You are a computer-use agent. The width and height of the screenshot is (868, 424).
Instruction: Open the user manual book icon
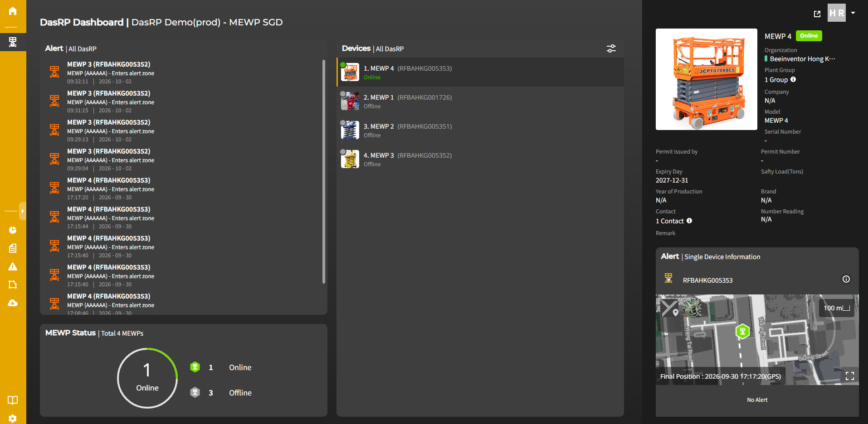coord(13,400)
